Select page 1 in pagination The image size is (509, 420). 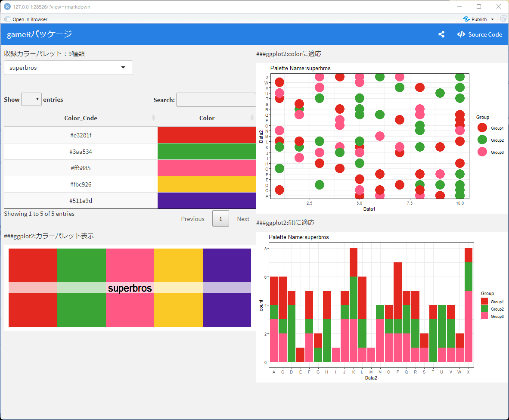(x=221, y=218)
